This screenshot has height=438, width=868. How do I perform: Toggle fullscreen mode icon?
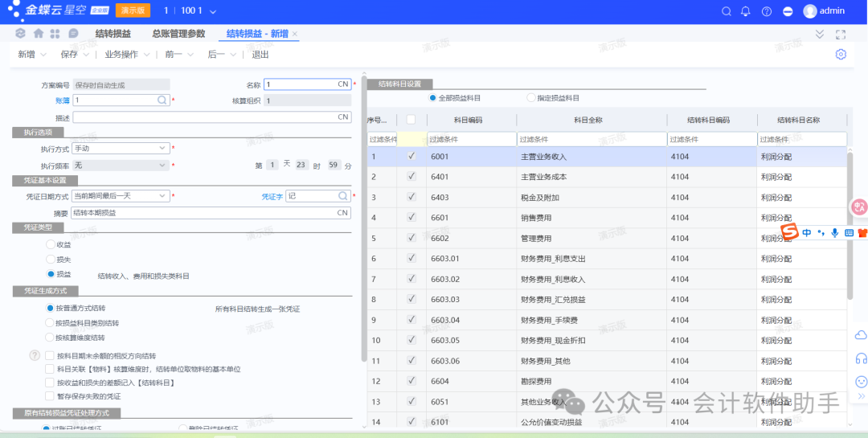pos(841,34)
